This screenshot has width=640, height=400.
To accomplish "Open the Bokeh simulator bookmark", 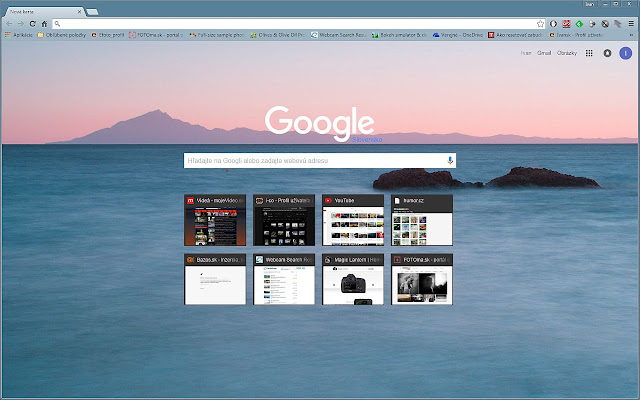I will tap(399, 35).
